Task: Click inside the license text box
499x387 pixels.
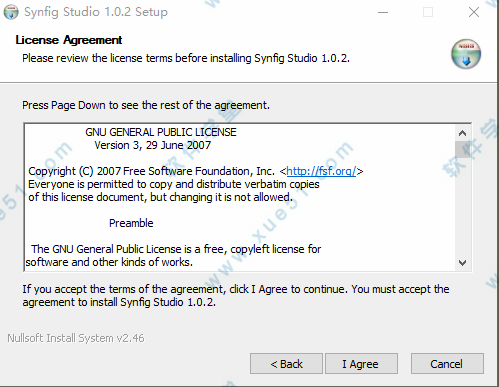Action: coord(240,198)
